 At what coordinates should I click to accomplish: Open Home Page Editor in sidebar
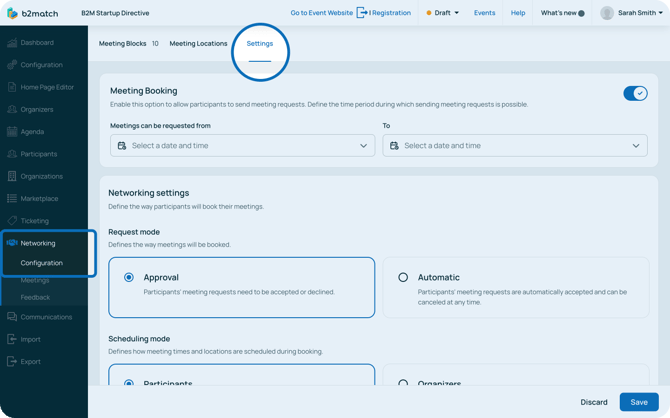(x=47, y=87)
